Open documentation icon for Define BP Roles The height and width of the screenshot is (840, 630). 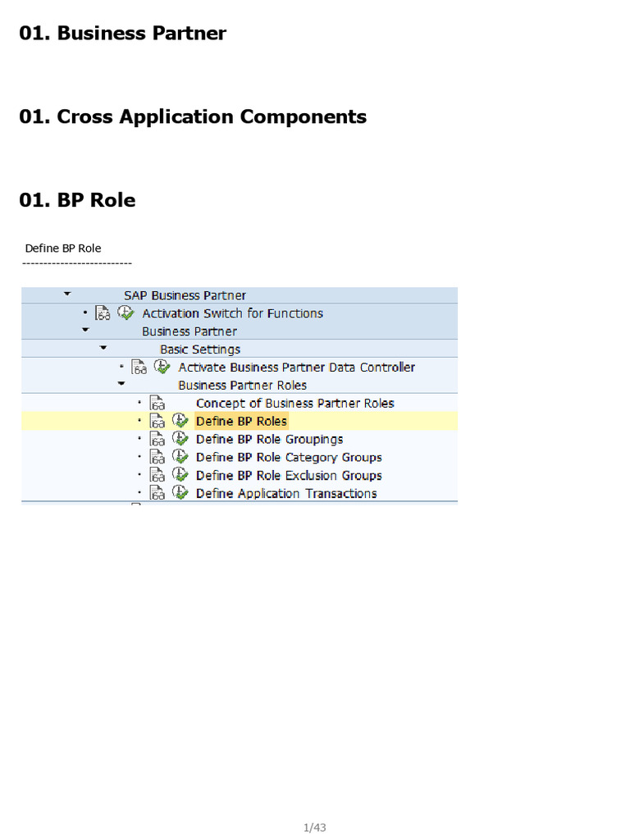(x=157, y=421)
